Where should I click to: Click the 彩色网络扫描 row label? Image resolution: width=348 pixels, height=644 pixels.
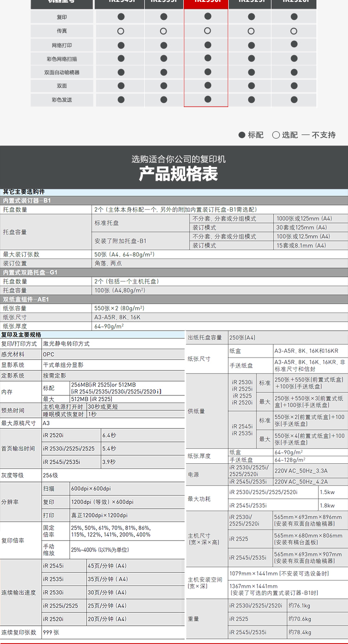click(x=62, y=59)
